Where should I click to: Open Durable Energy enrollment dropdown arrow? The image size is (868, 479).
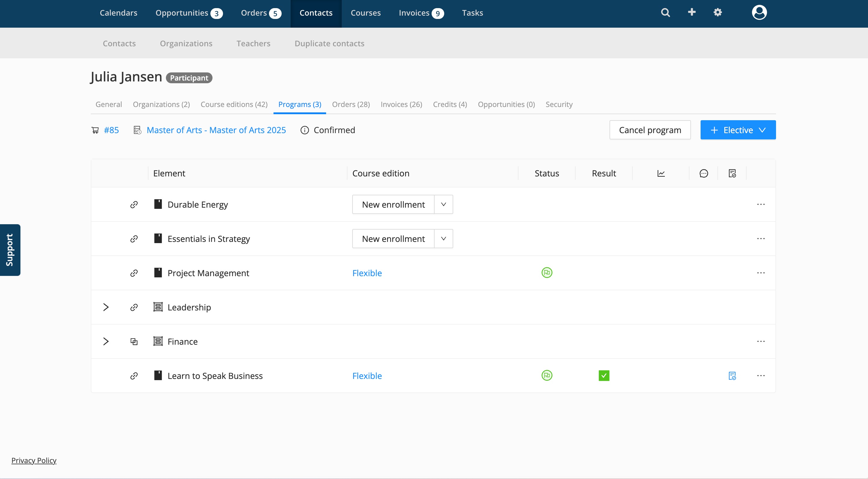coord(443,204)
